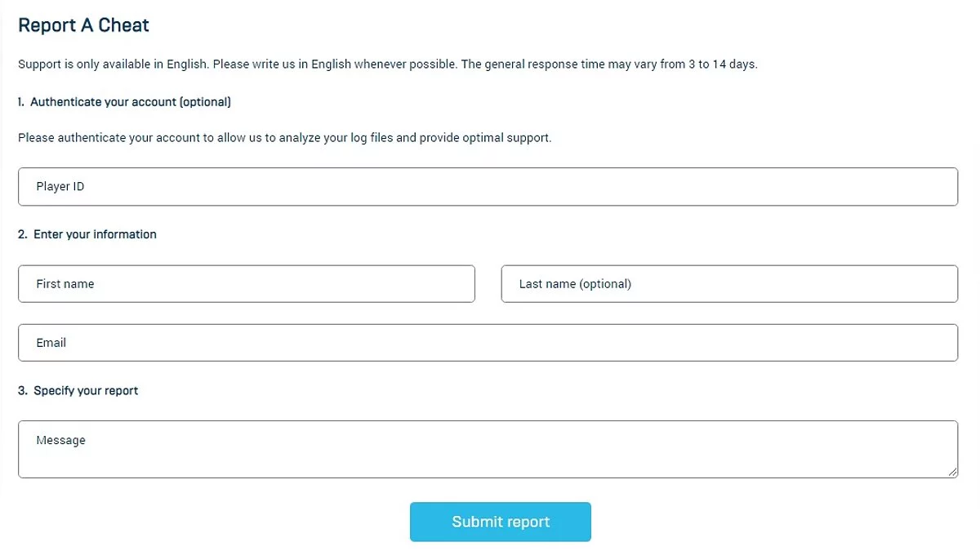Viewport: 980px width, 551px height.
Task: Click into the Email field
Action: point(488,343)
